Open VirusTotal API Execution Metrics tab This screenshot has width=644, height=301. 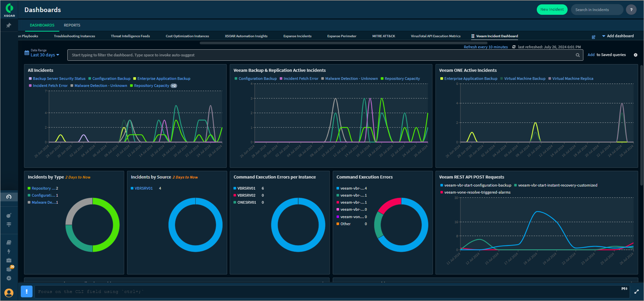point(436,36)
